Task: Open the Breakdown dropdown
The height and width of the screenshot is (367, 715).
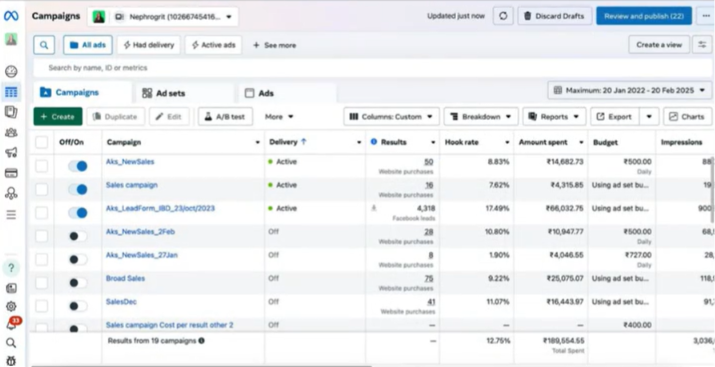Action: click(x=481, y=117)
